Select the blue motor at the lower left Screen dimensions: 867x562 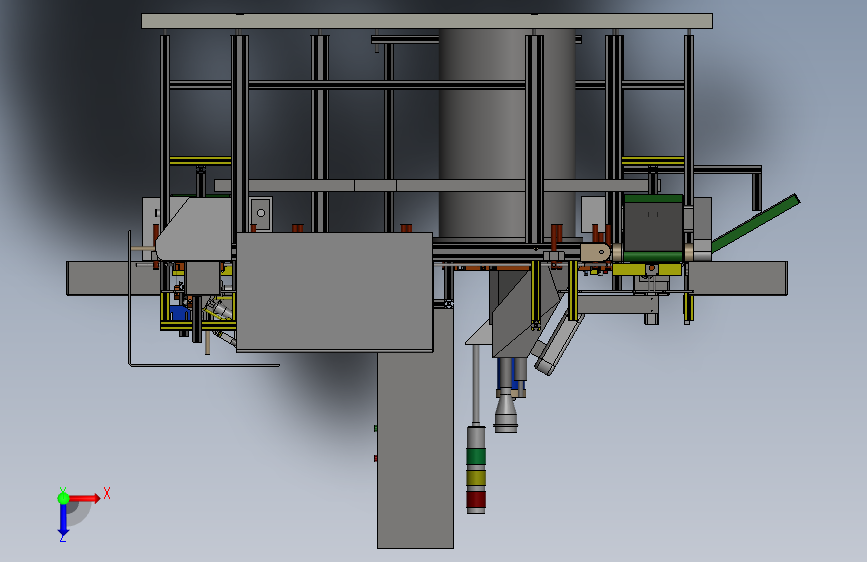pos(179,313)
